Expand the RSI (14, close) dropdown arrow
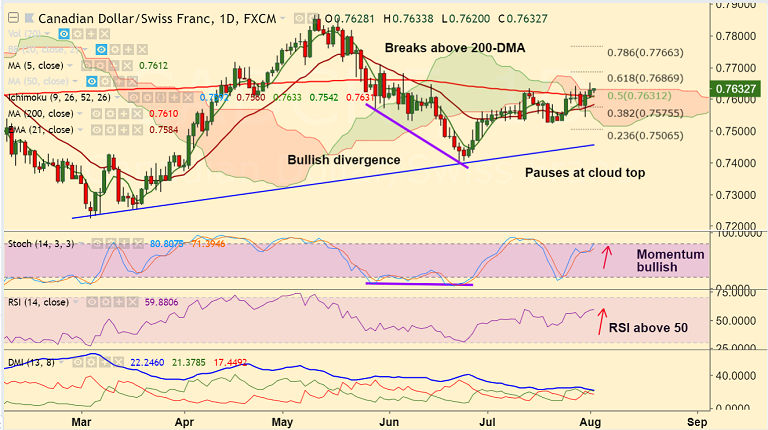 click(76, 302)
